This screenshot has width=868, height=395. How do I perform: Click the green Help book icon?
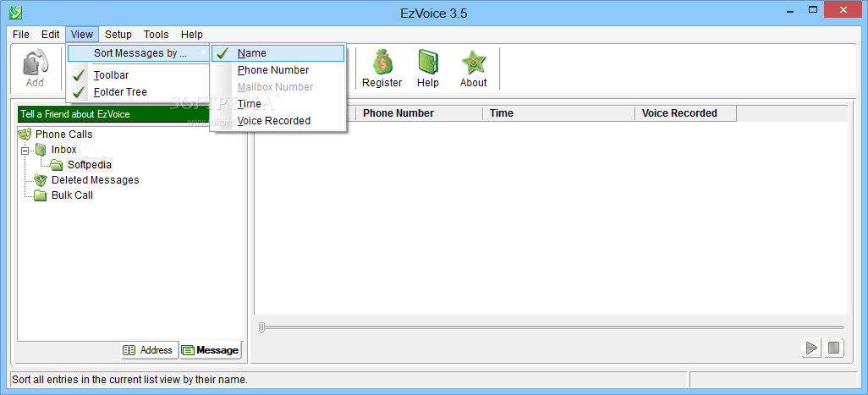coord(428,62)
